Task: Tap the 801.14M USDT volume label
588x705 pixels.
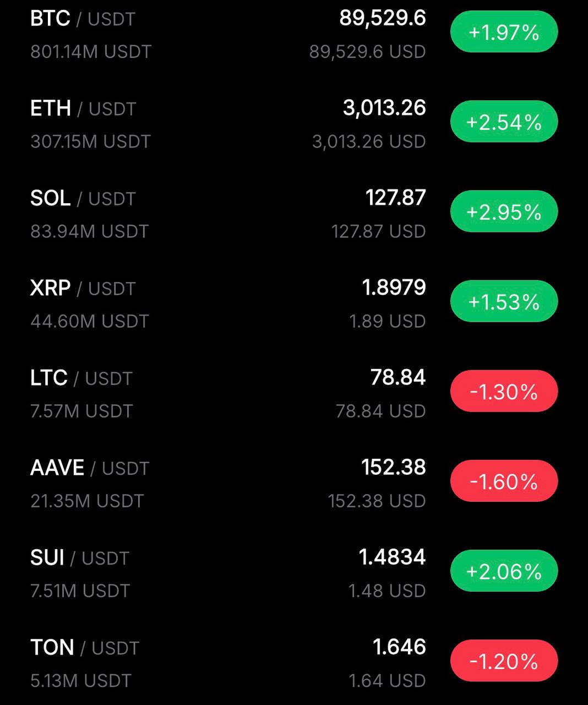Action: tap(91, 52)
